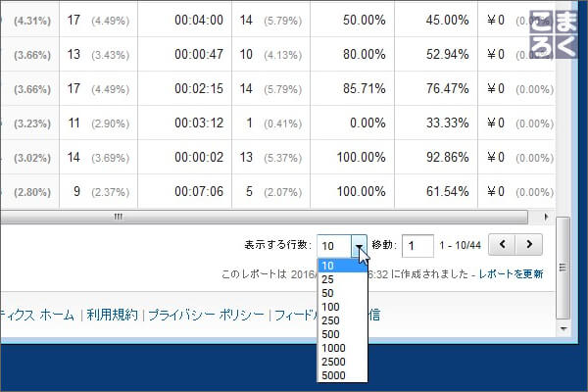
Task: Click the 52.94% cell
Action: tap(448, 55)
